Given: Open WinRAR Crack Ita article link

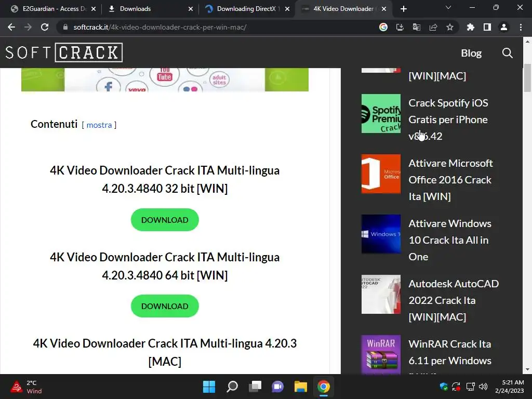Looking at the screenshot, I should coord(450,352).
